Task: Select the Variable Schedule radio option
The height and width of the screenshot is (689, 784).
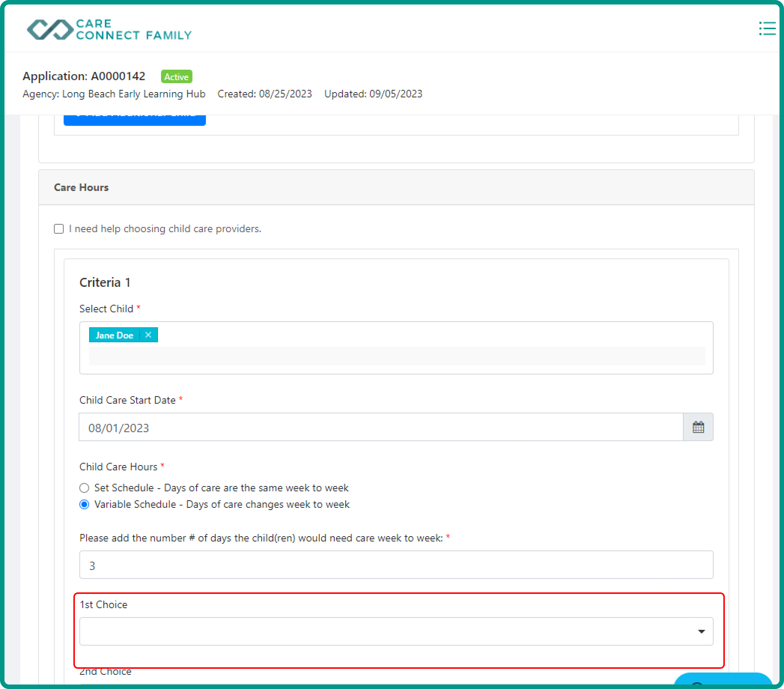Action: coord(84,504)
